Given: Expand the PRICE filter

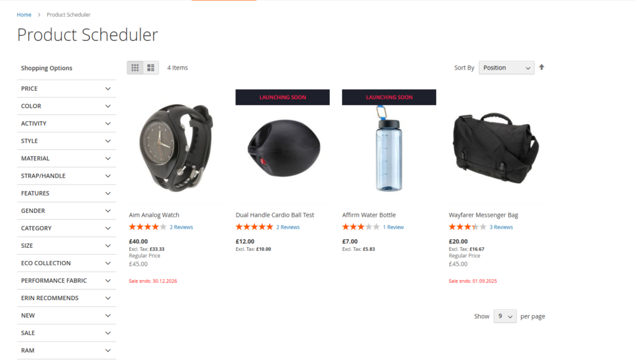Looking at the screenshot, I should point(66,88).
